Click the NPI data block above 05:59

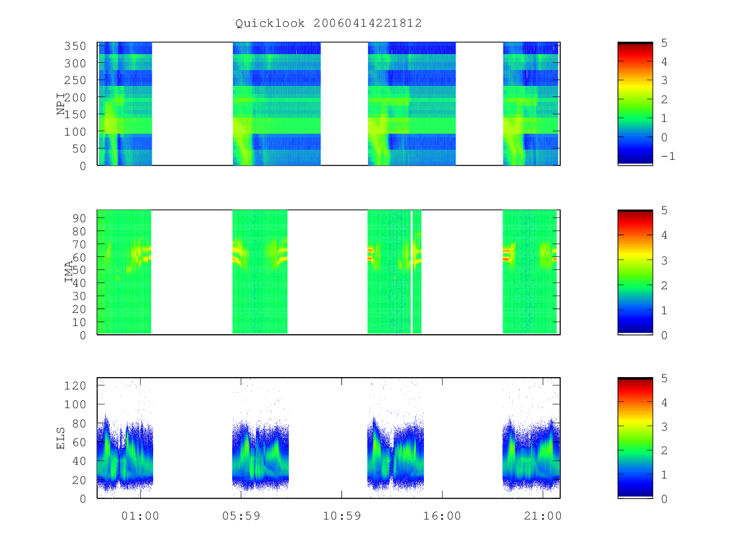277,103
